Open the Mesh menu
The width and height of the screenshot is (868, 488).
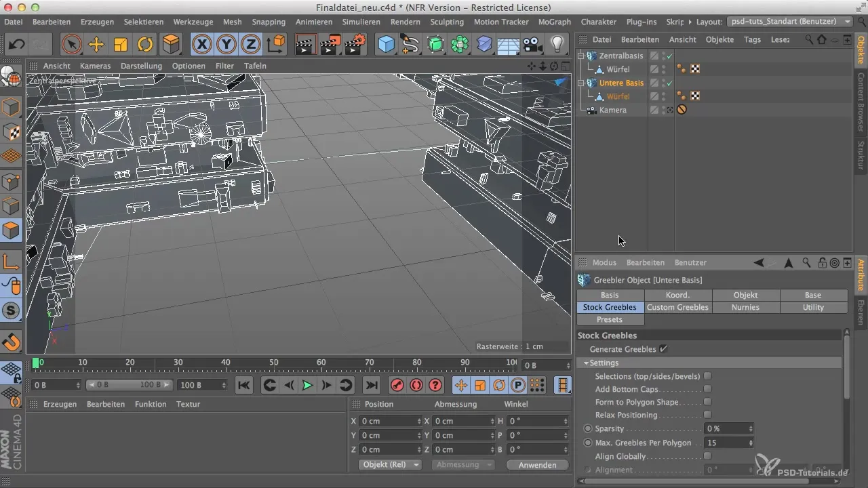[232, 22]
